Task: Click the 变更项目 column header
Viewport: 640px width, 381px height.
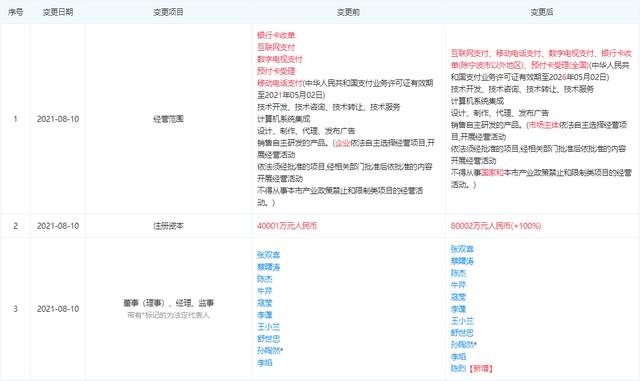Action: click(x=168, y=12)
